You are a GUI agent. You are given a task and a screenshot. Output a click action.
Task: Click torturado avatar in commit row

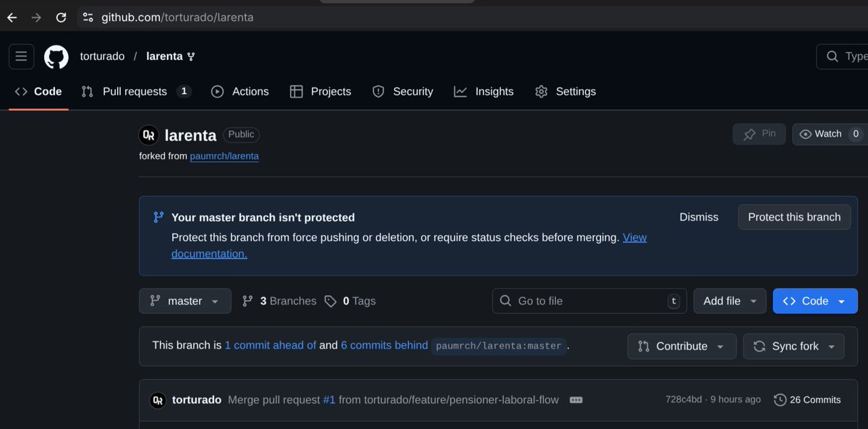click(x=158, y=400)
